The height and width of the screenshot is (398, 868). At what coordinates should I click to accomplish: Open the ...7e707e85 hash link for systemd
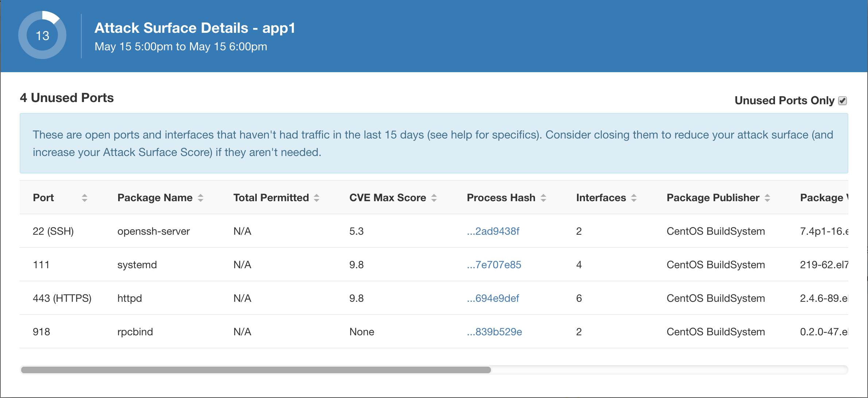(x=494, y=265)
